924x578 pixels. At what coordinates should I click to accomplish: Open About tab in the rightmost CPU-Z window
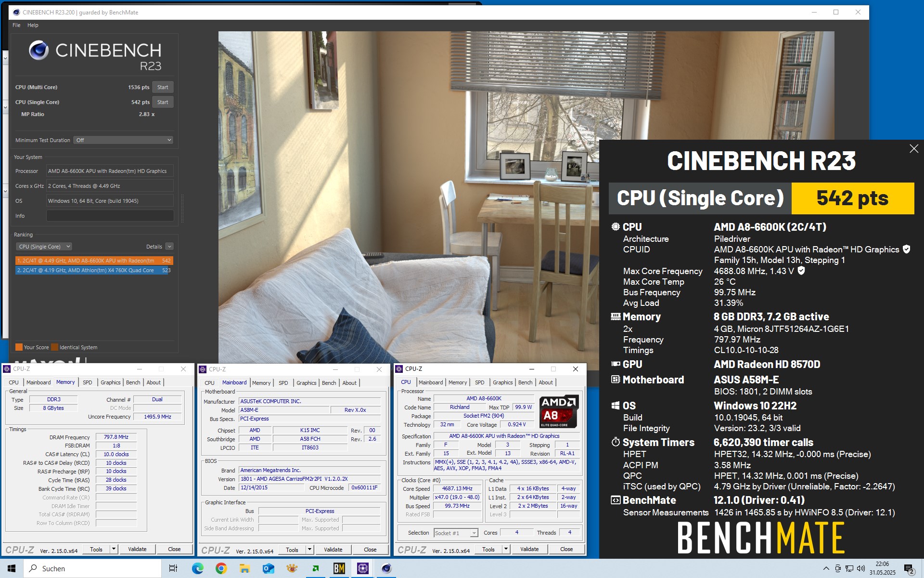coord(546,382)
